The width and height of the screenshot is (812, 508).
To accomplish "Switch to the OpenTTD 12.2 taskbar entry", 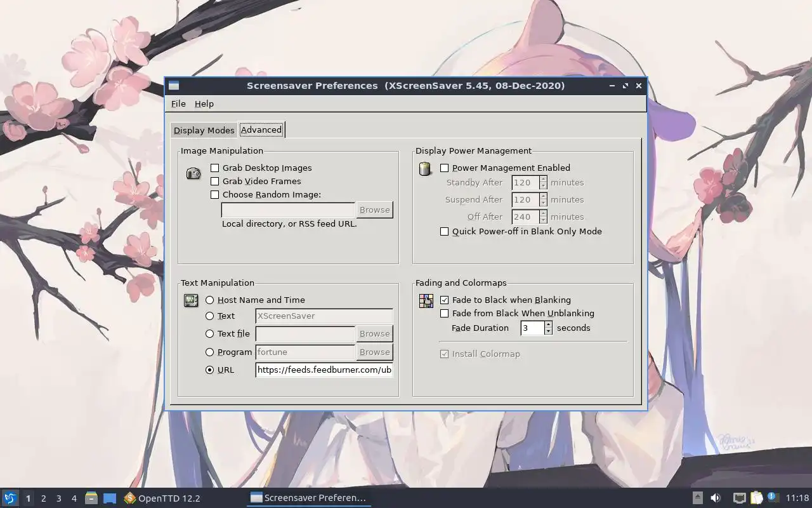I will 162,498.
